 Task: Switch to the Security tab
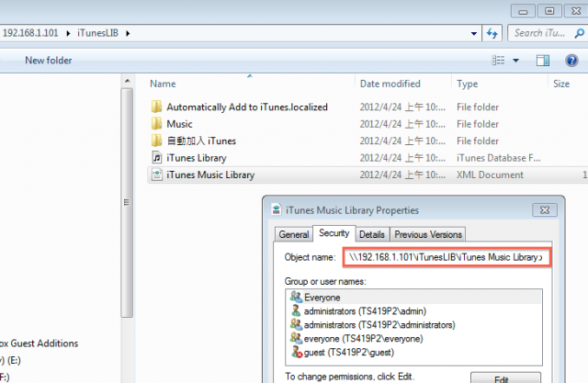pos(334,233)
